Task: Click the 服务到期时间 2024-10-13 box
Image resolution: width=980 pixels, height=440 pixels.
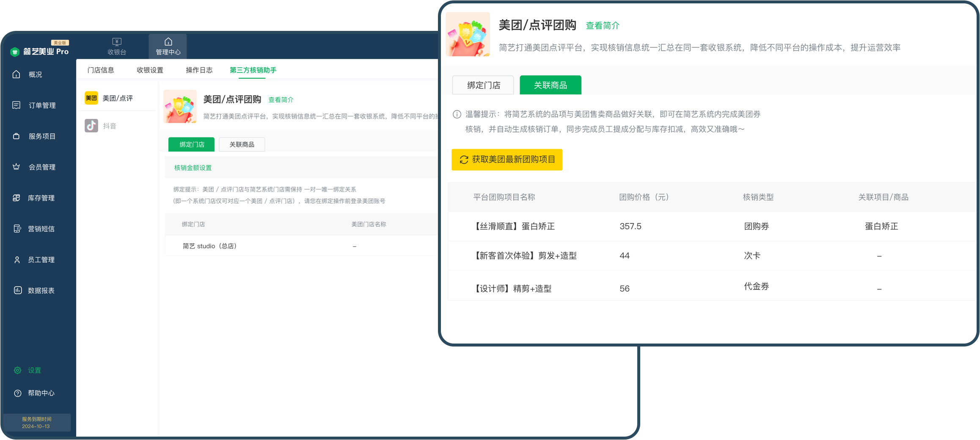Action: pos(36,423)
